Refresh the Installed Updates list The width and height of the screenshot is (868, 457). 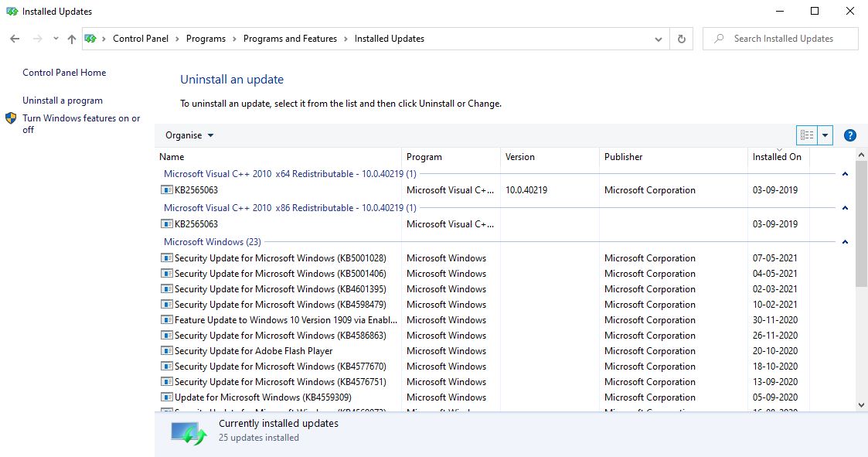point(682,39)
